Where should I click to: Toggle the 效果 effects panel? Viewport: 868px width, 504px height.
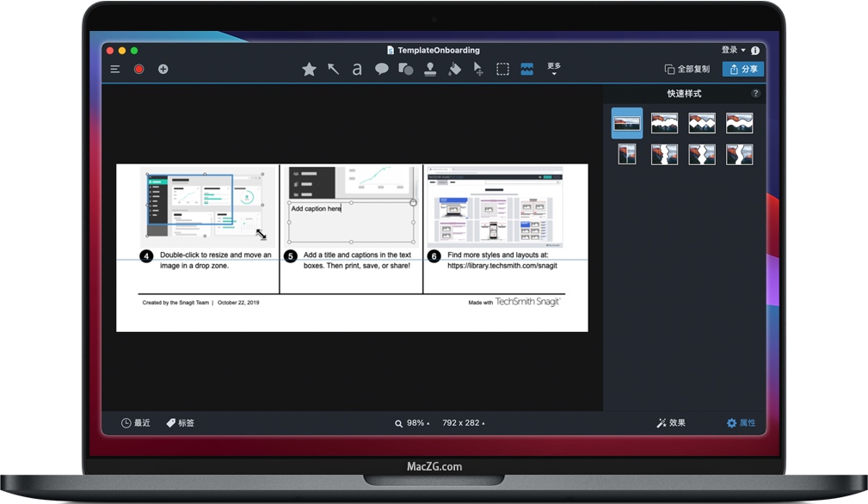coord(671,422)
